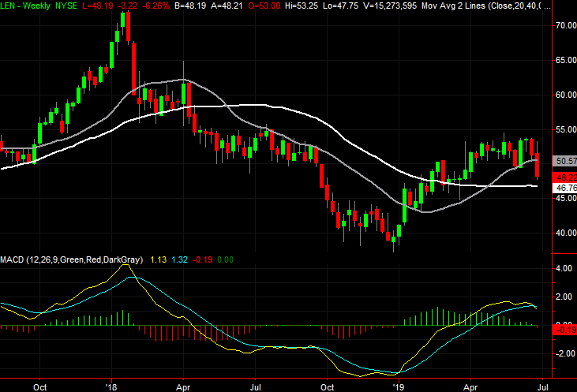The image size is (577, 392).
Task: Click the 4.00 level on MACD axis
Action: 564,269
